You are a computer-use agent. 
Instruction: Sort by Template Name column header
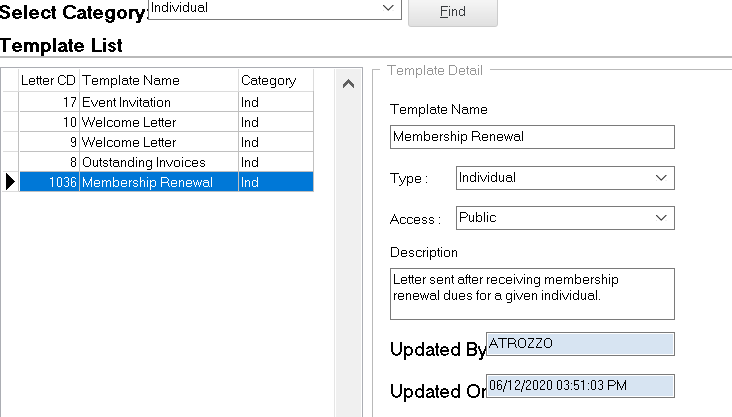159,80
